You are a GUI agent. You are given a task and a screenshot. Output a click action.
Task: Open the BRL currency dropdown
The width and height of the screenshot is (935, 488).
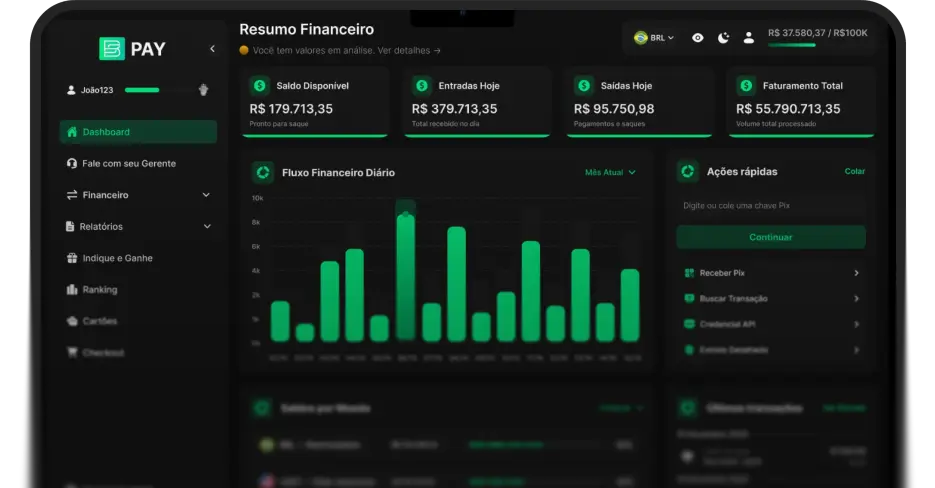pyautogui.click(x=654, y=38)
